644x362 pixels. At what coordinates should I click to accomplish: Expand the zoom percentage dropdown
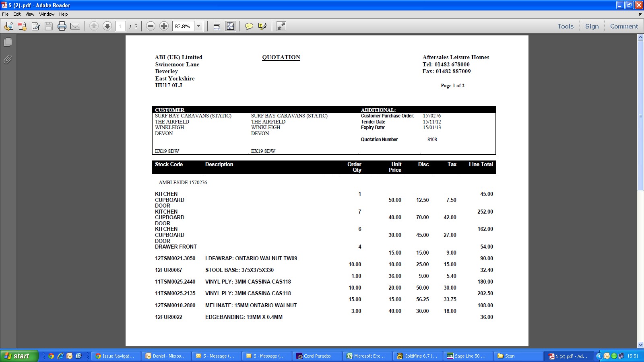coord(198,27)
